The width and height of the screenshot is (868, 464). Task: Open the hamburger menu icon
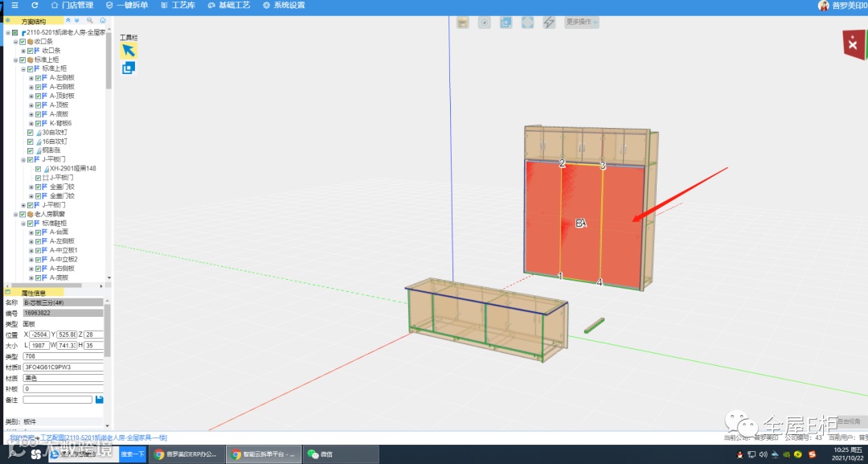click(x=15, y=5)
